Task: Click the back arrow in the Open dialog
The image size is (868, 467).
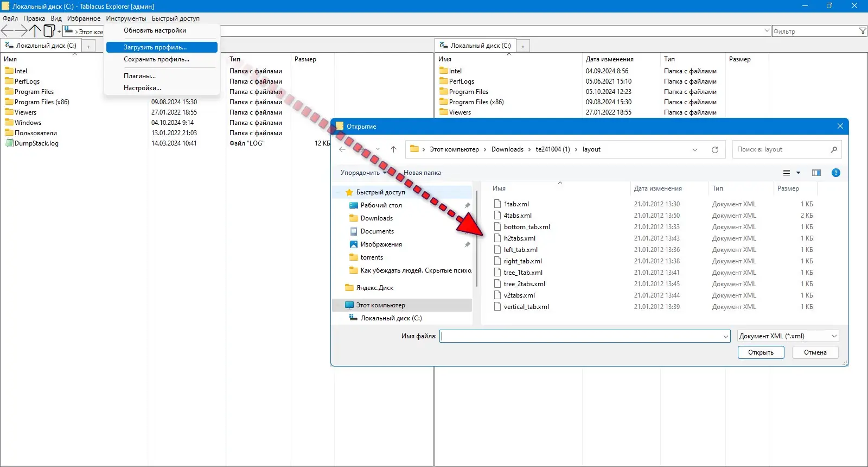Action: tap(342, 149)
